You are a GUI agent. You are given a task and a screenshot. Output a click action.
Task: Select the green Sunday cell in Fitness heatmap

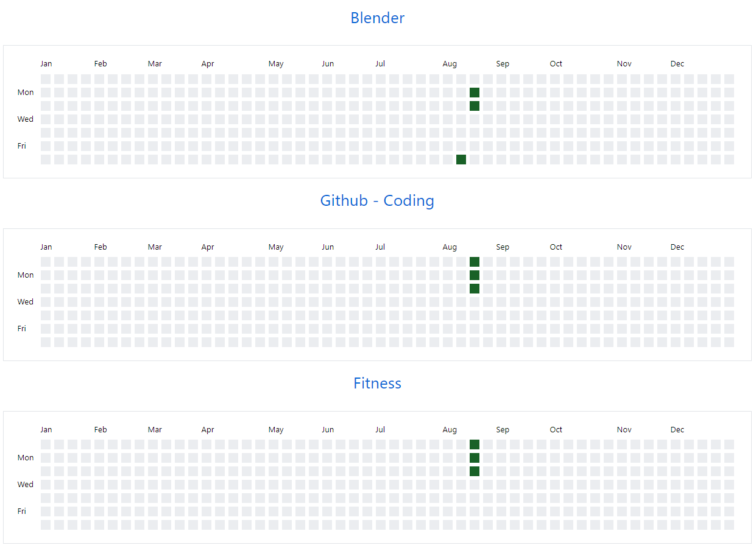tap(475, 444)
